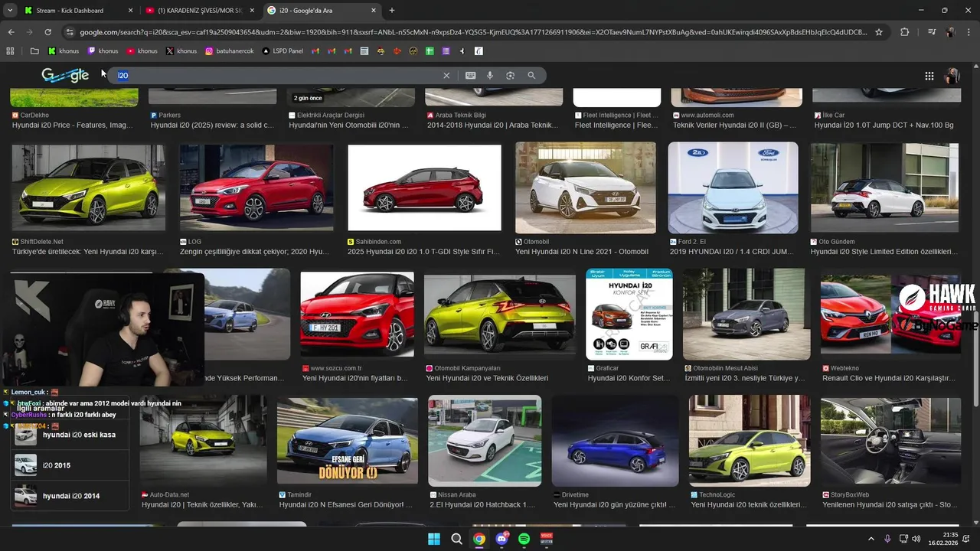980x551 pixels.
Task: Open Otomobil white i20 N Line image
Action: (586, 187)
